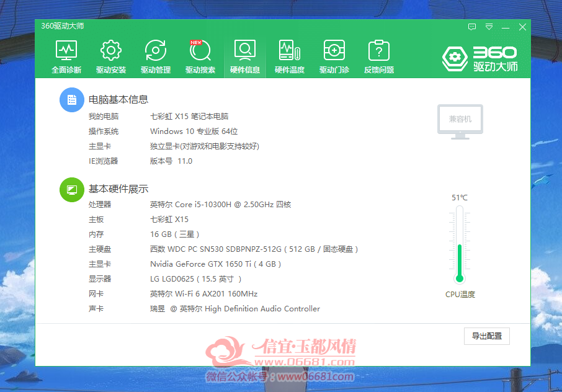
Task: Click the 兼容机 monitor image
Action: point(460,122)
